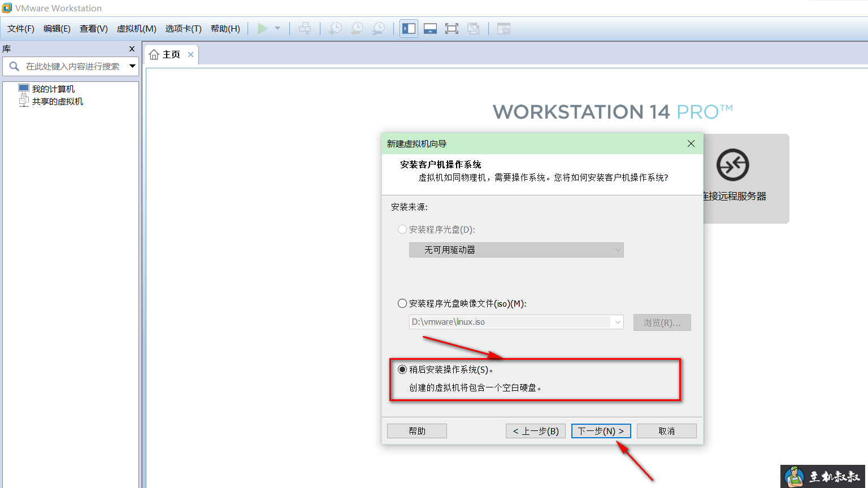Click the VMware Workstation title bar icon
The height and width of the screenshot is (488, 868).
7,8
